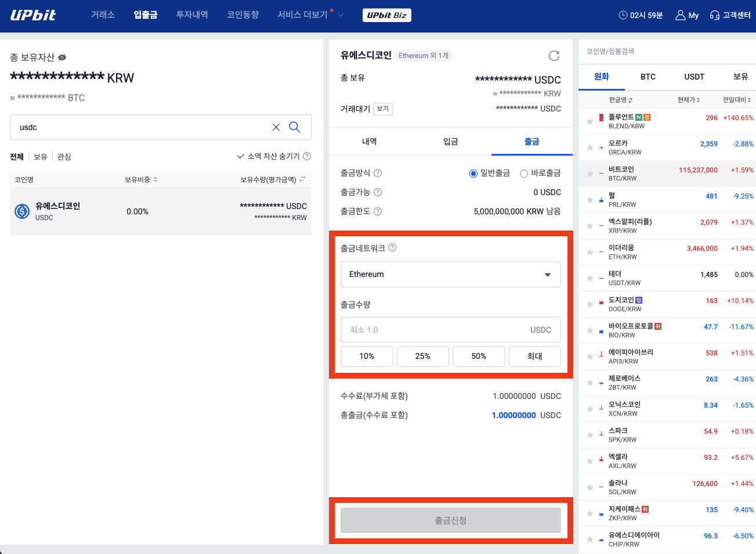Favorite star for 오르카 ORCA/KRW

[x=589, y=148]
